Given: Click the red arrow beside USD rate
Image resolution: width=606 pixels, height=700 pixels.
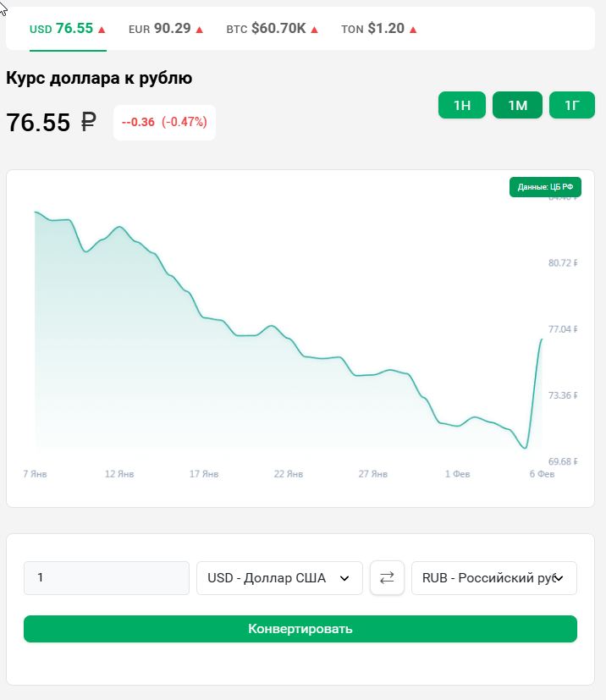Looking at the screenshot, I should (x=102, y=30).
